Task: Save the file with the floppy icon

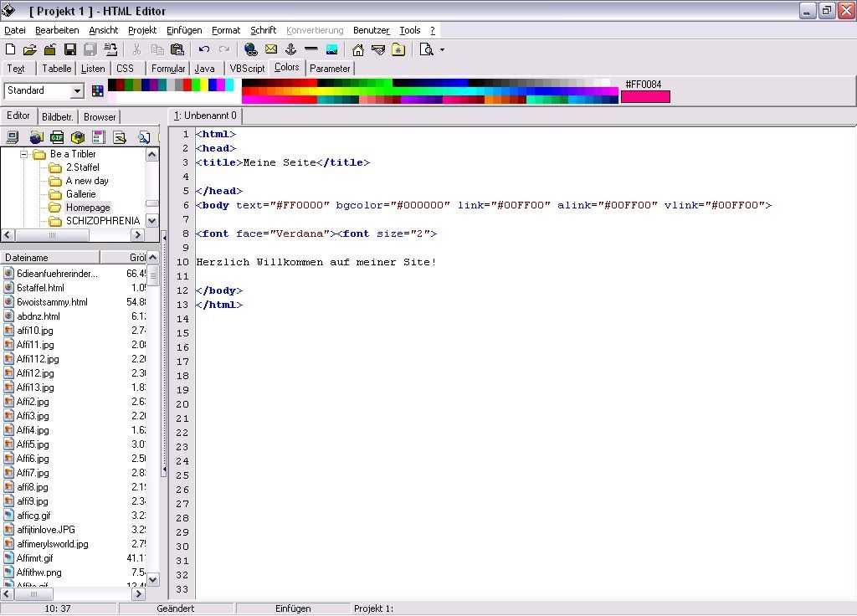Action: 70,49
